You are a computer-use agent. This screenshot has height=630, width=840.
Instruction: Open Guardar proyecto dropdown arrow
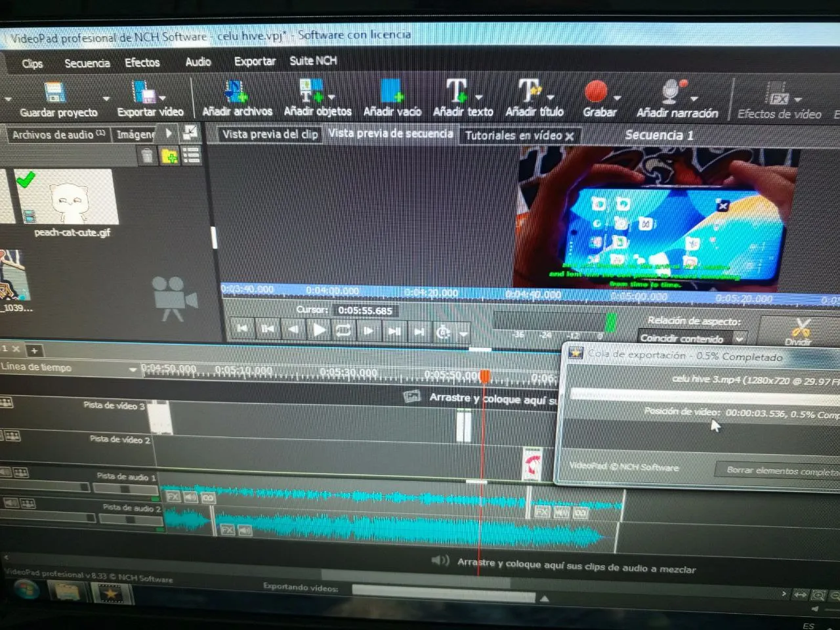(x=105, y=98)
